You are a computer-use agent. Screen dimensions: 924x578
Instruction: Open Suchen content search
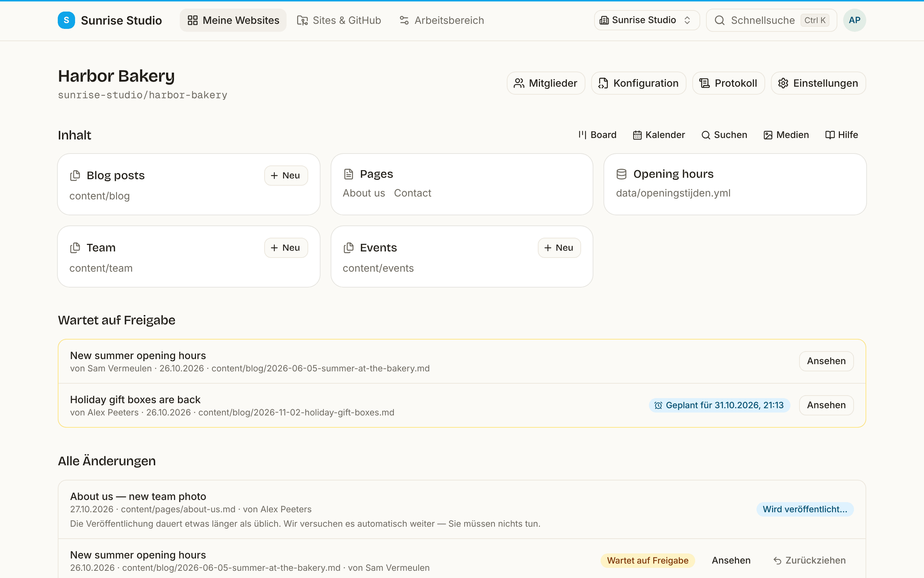(724, 135)
